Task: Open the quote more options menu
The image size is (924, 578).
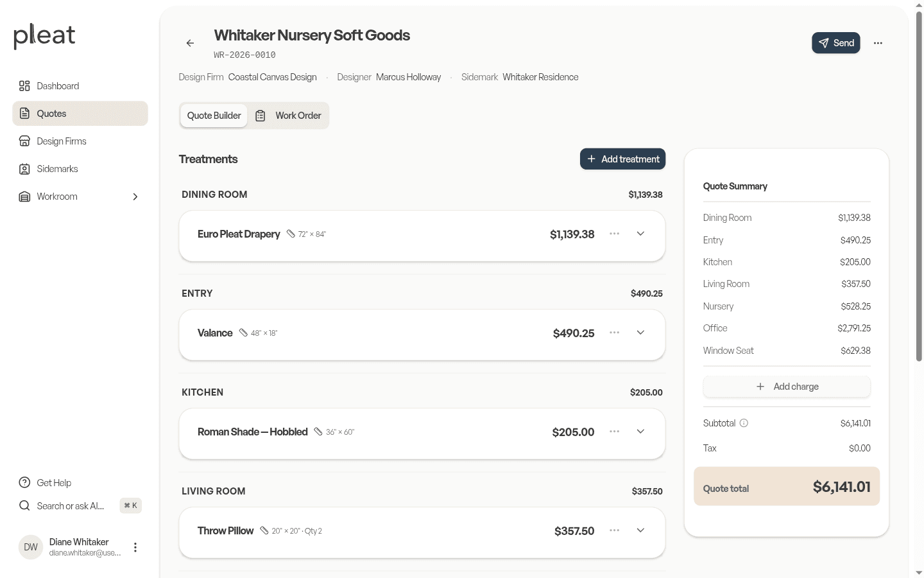Action: [878, 43]
